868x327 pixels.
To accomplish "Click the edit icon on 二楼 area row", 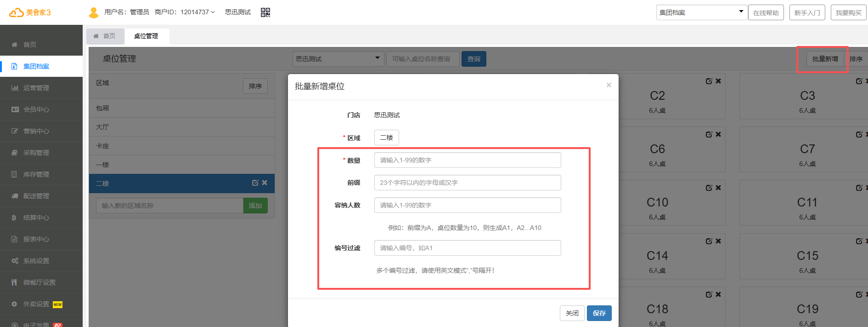I will (255, 183).
